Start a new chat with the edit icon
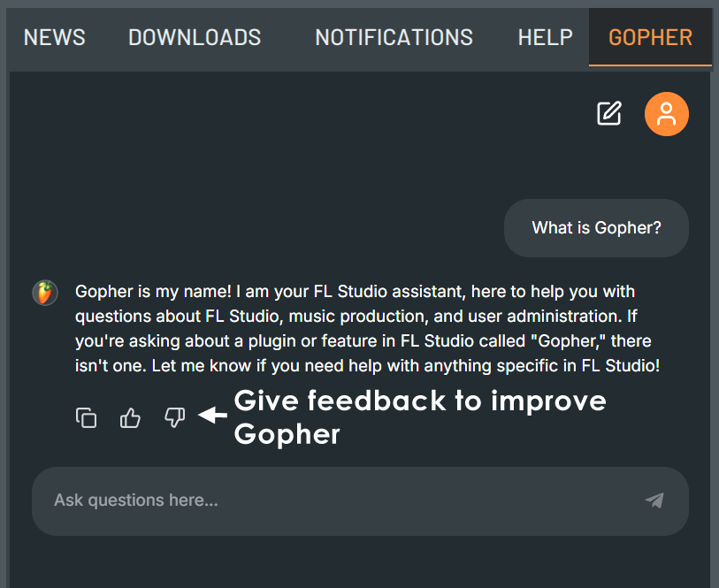 click(x=609, y=113)
